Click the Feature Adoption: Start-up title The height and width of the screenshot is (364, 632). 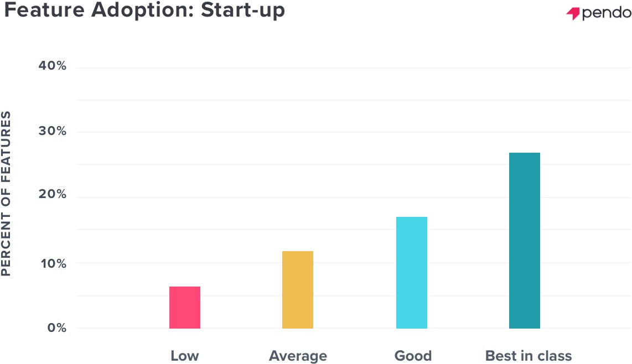tap(144, 10)
